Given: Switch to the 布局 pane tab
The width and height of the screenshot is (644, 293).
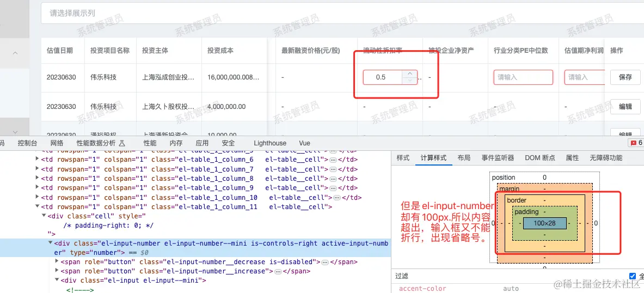Looking at the screenshot, I should pyautogui.click(x=464, y=158).
